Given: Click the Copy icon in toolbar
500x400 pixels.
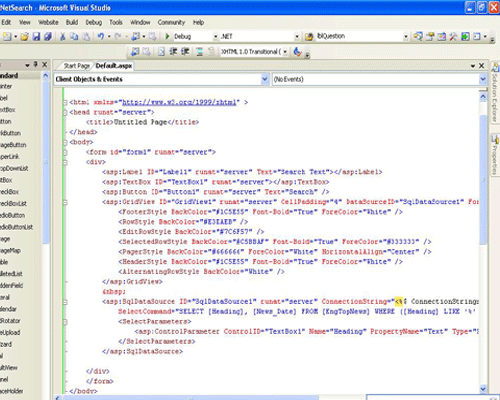Looking at the screenshot, I should pyautogui.click(x=74, y=36).
